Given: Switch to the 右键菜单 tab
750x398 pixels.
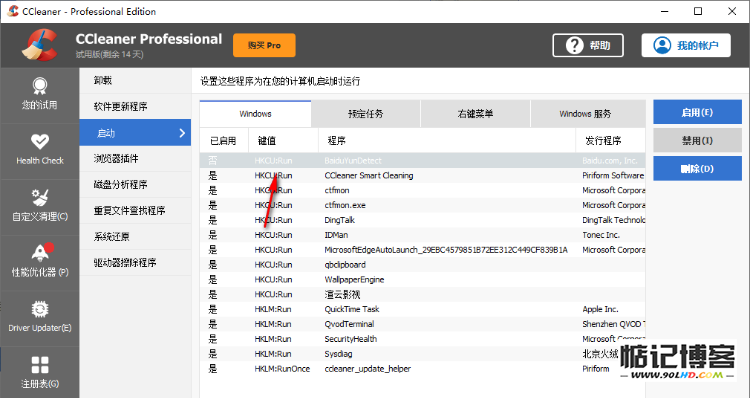Looking at the screenshot, I should tap(475, 114).
